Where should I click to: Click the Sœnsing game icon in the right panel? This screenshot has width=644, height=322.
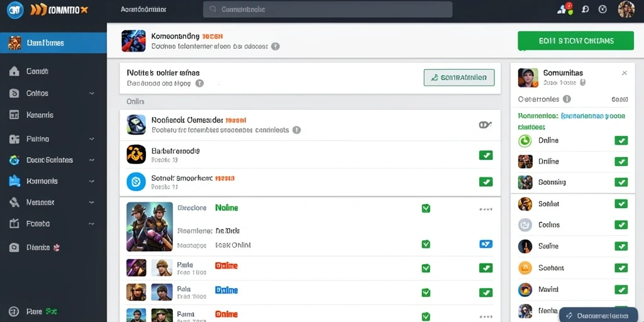click(525, 182)
